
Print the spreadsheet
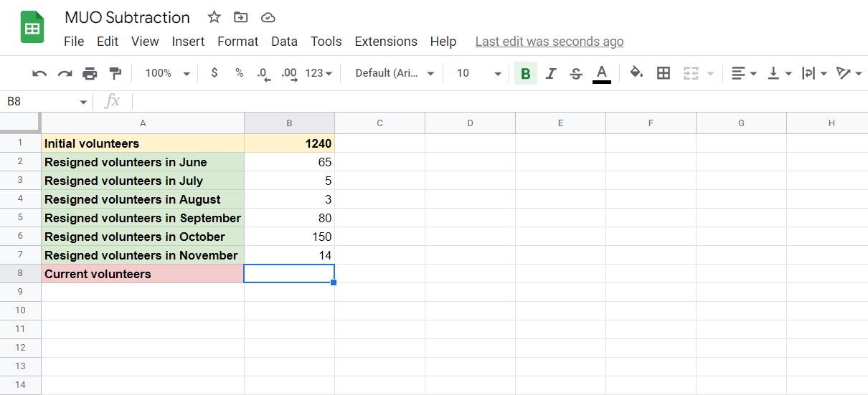[x=90, y=73]
